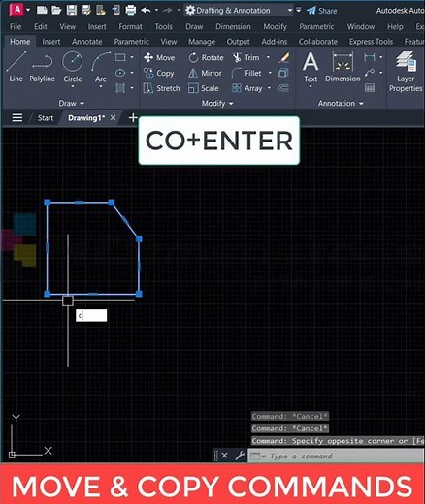Click the Type a command input field

tap(337, 456)
